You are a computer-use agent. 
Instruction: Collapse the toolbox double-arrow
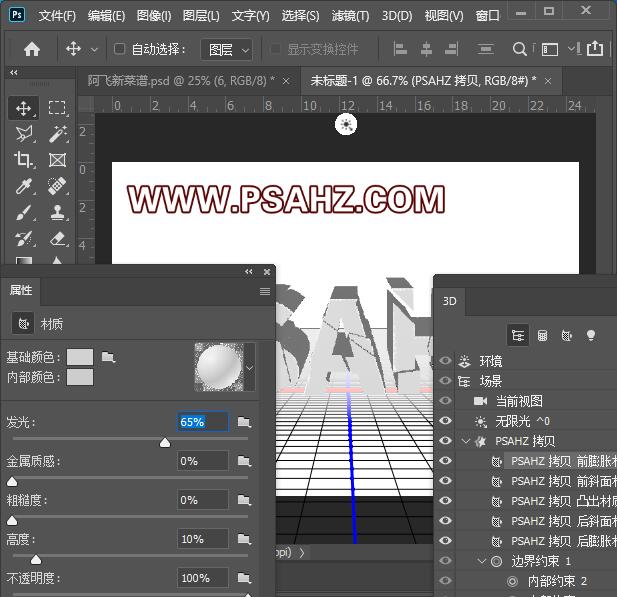point(14,72)
